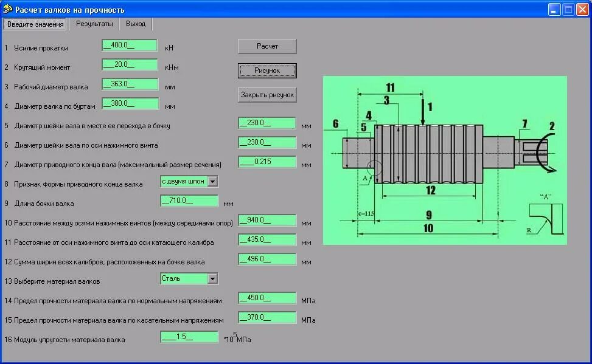Focus the calibers width sum field 496.0

point(267,259)
